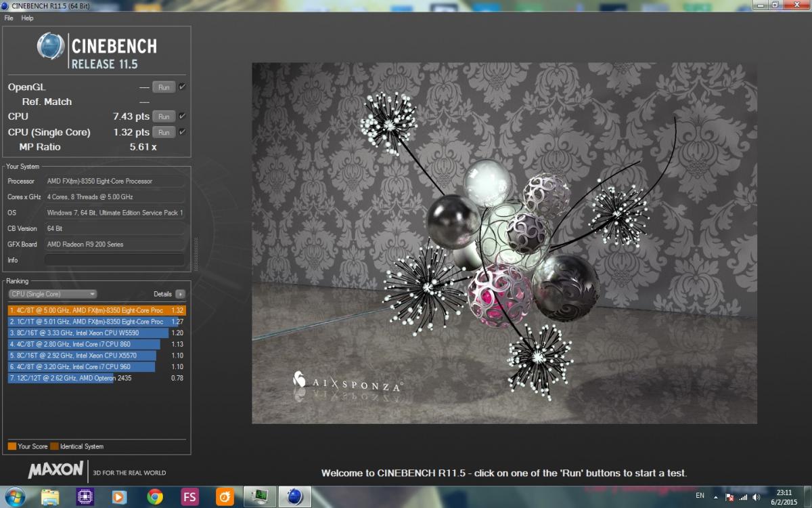Image resolution: width=812 pixels, height=508 pixels.
Task: Open the media player taskbar icon
Action: [x=120, y=497]
